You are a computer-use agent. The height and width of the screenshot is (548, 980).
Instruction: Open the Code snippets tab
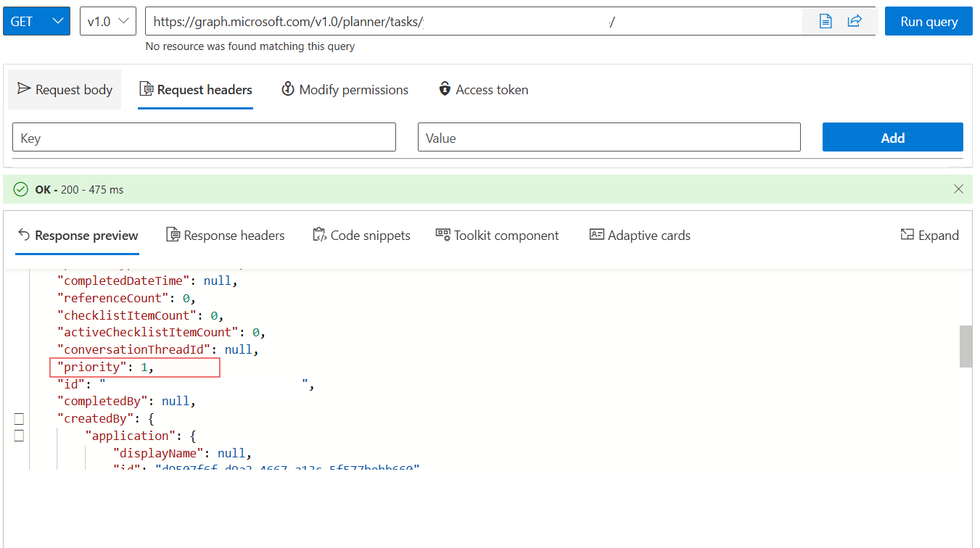point(361,236)
